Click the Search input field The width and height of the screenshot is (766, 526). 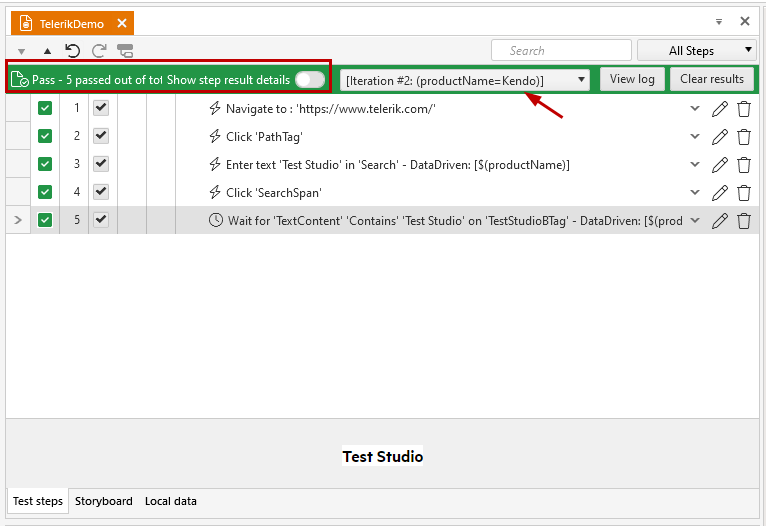[x=561, y=50]
